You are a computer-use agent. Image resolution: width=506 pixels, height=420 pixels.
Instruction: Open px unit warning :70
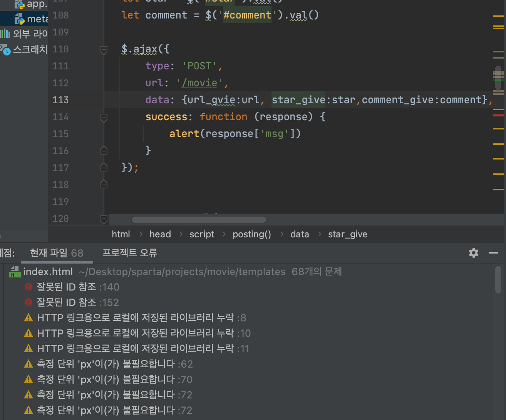pyautogui.click(x=248, y=379)
